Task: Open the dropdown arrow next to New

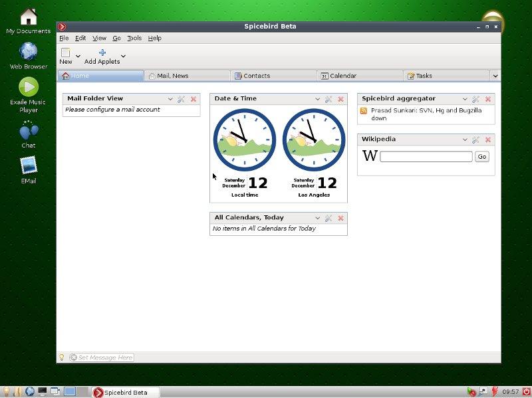Action: pyautogui.click(x=78, y=56)
